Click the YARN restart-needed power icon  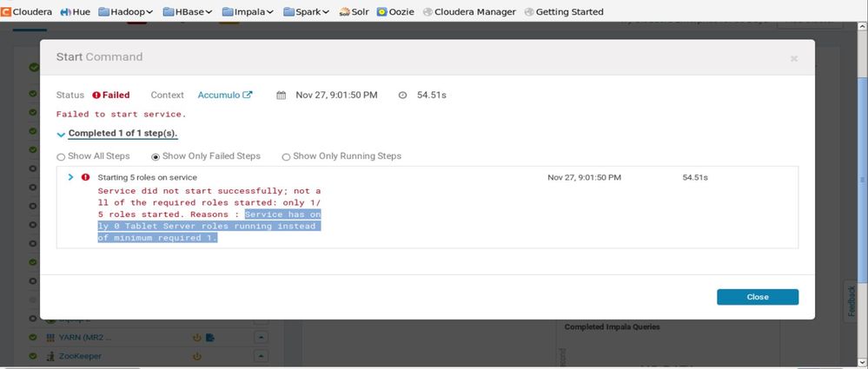196,338
